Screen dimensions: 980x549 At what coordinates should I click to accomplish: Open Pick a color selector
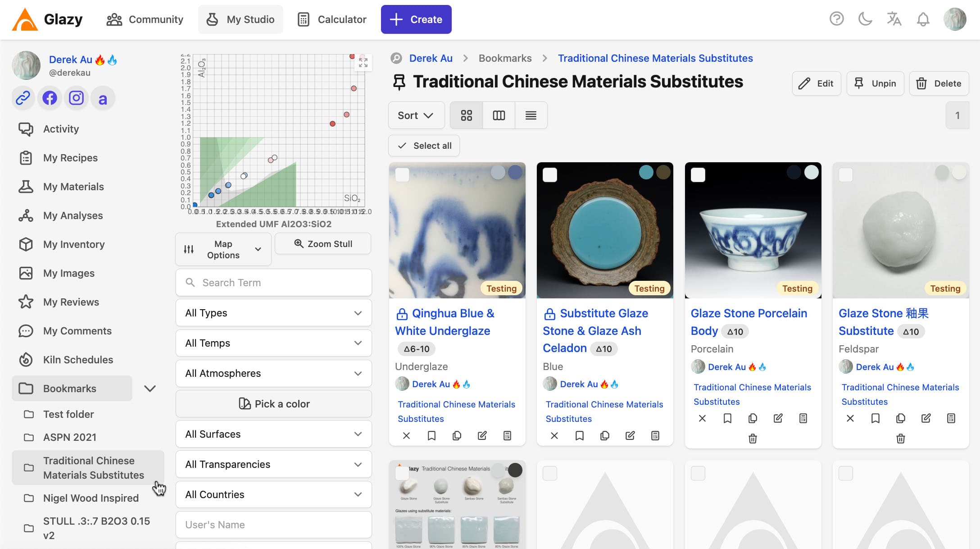pyautogui.click(x=273, y=403)
